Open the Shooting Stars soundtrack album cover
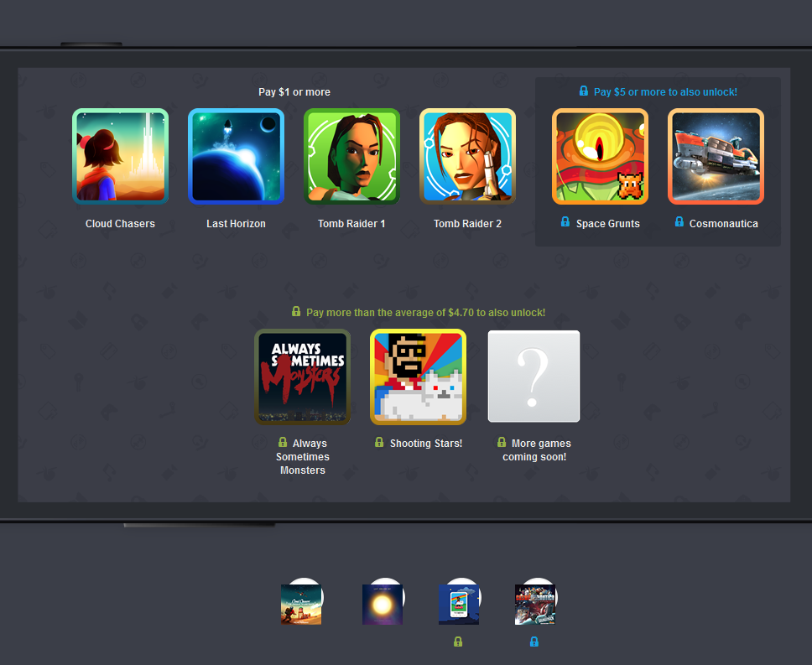This screenshot has width=812, height=665. (x=459, y=605)
